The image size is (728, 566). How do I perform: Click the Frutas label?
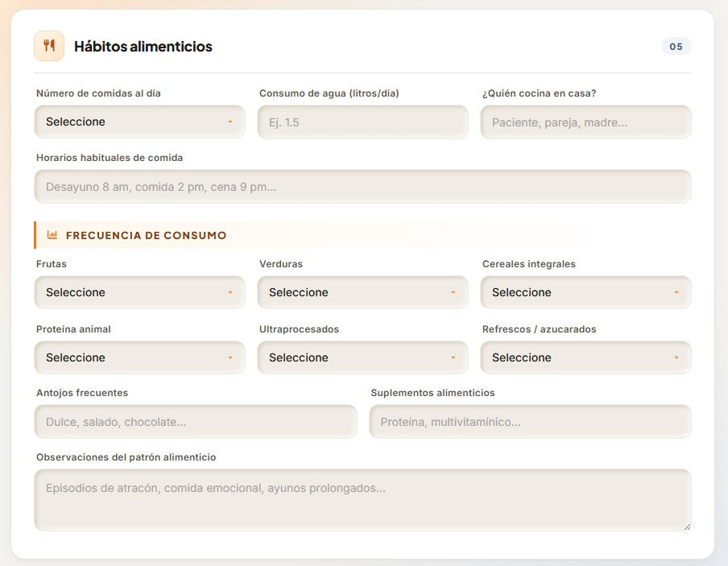52,264
